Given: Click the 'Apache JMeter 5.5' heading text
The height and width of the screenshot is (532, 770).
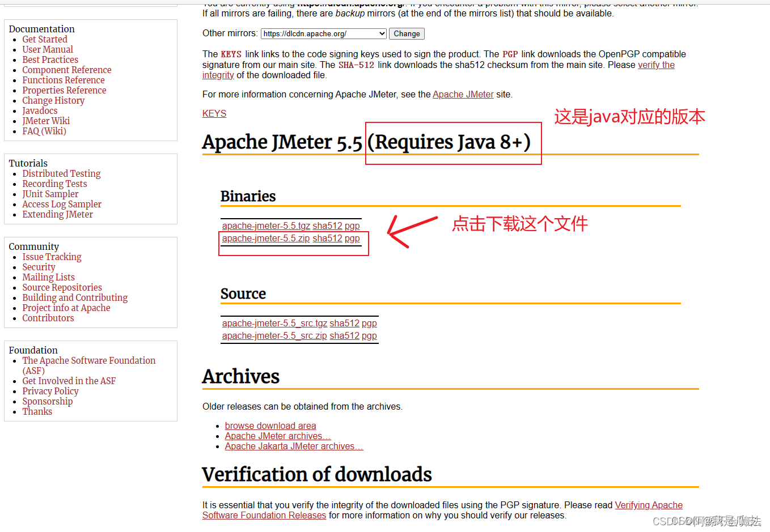Looking at the screenshot, I should pyautogui.click(x=282, y=142).
